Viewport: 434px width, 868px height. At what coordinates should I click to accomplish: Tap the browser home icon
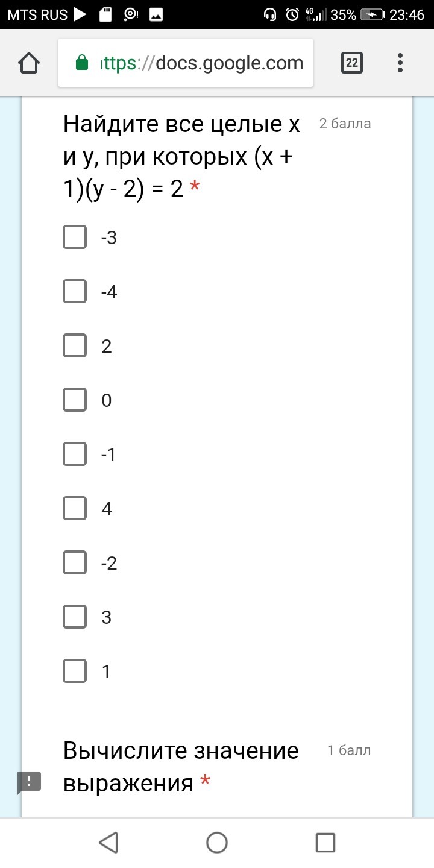[x=29, y=63]
